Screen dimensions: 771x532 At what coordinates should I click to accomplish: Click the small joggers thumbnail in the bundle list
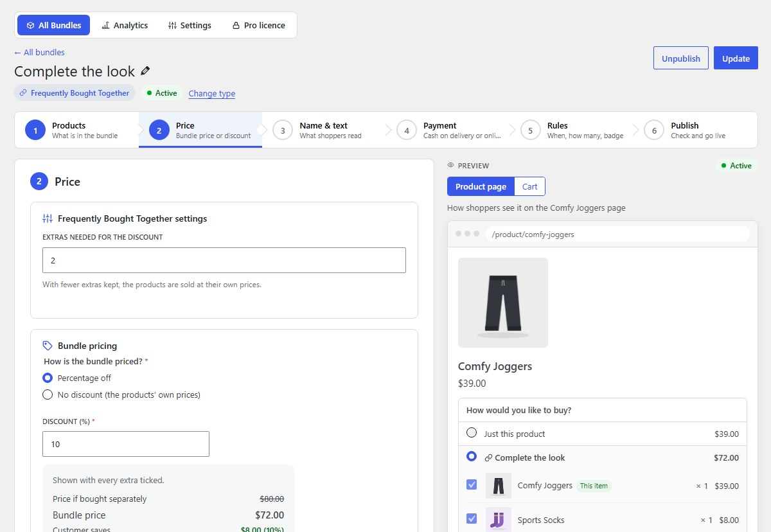pyautogui.click(x=499, y=486)
